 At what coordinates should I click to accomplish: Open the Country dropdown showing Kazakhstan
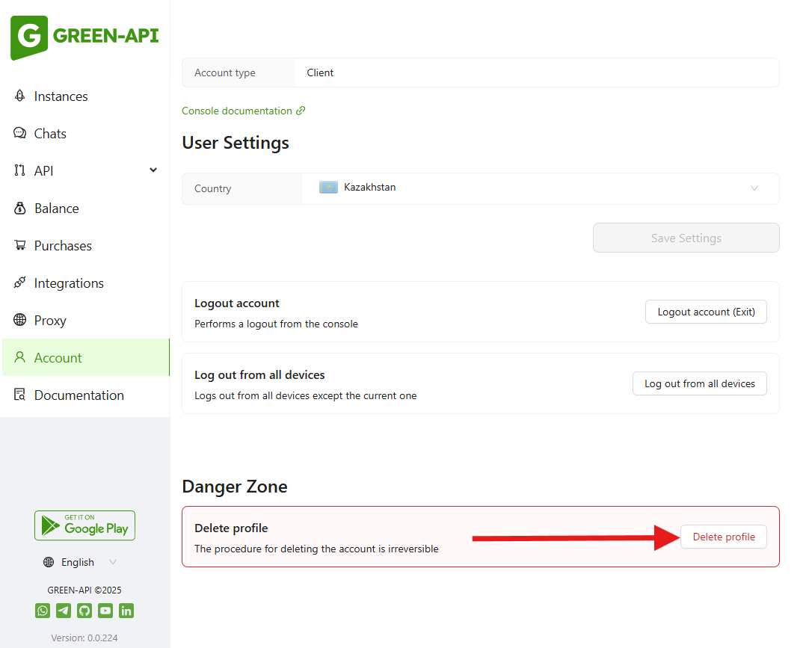pos(540,188)
